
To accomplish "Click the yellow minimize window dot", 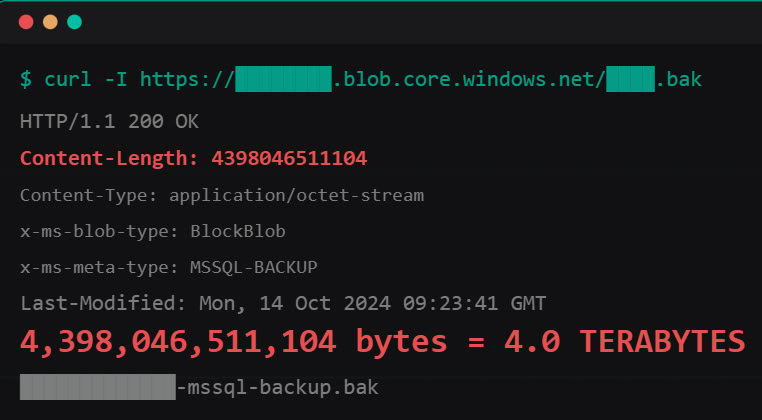I will (50, 22).
